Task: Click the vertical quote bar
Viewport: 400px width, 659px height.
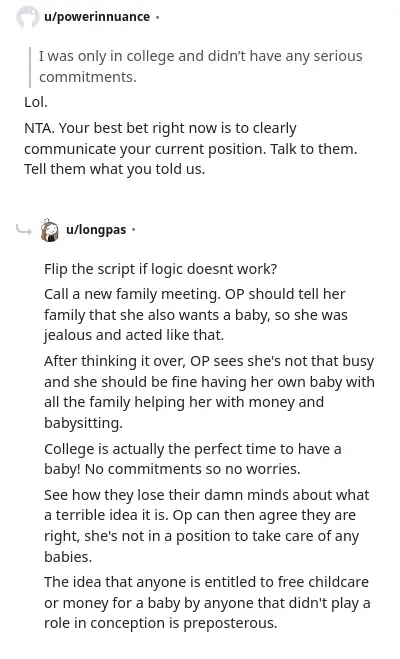Action: point(30,67)
